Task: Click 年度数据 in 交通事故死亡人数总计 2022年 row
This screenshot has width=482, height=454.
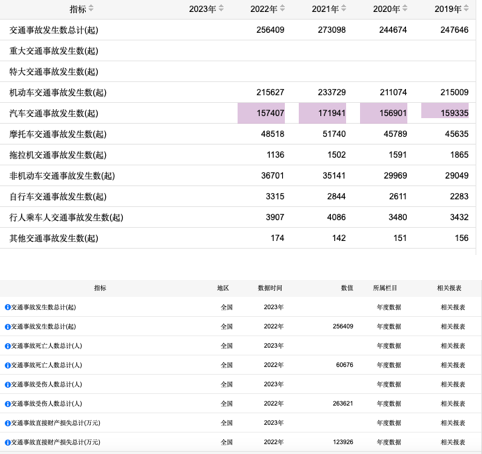Action: [389, 365]
